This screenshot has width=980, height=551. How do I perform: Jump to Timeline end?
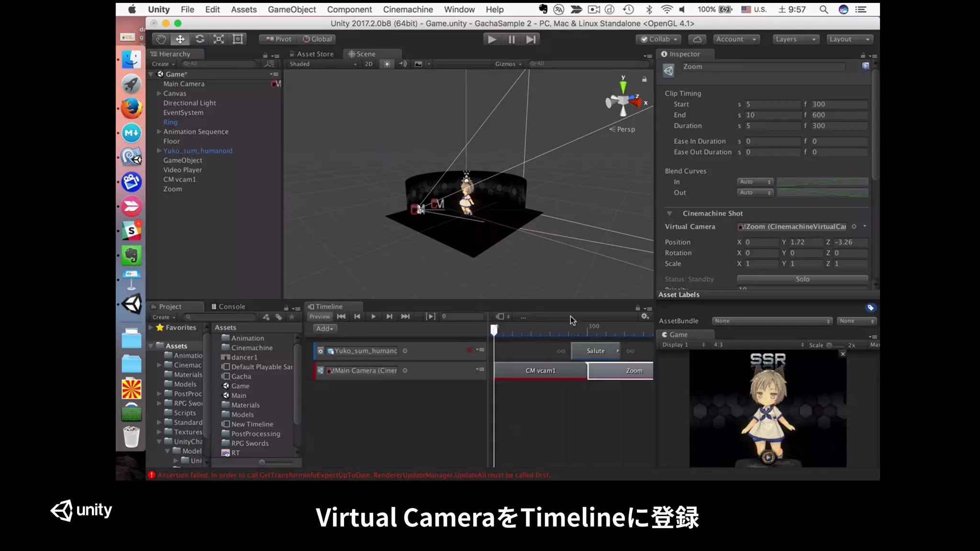point(405,316)
